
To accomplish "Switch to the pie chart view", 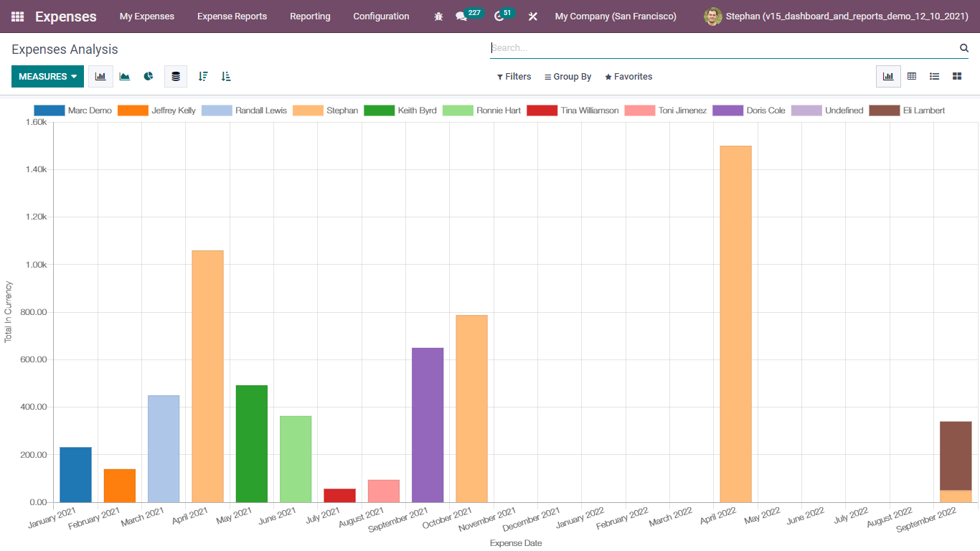I will [x=149, y=76].
